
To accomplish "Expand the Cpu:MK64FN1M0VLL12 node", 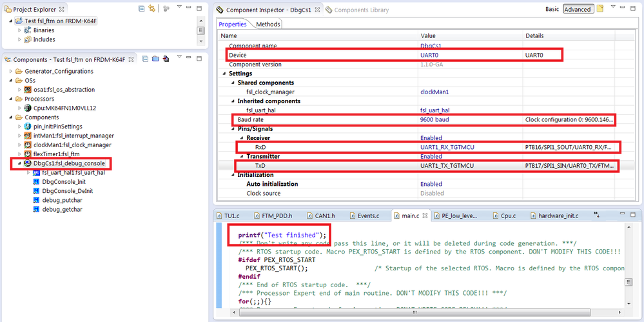I will point(19,108).
